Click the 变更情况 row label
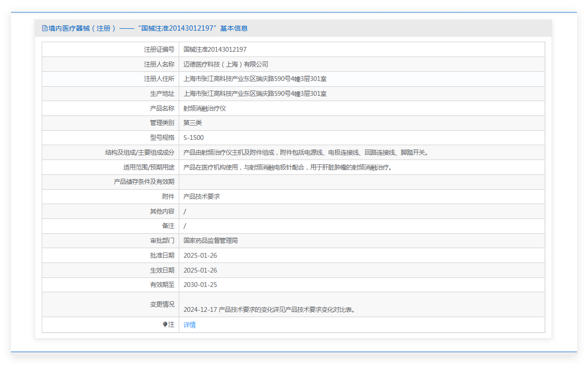Image resolution: width=588 pixels, height=366 pixels. (162, 304)
